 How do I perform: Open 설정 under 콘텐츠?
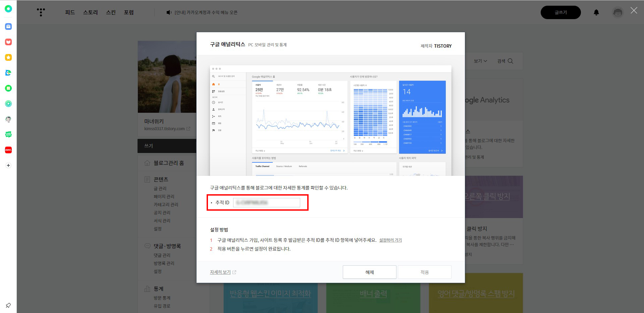[158, 229]
